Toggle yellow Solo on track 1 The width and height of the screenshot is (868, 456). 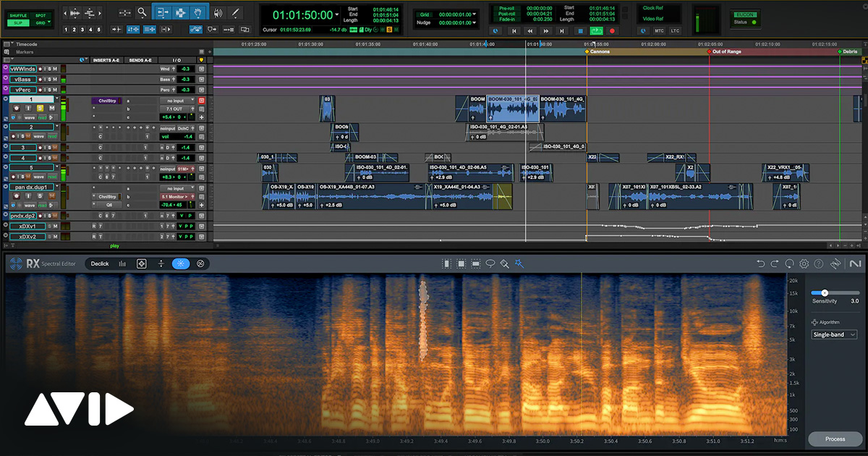click(40, 109)
